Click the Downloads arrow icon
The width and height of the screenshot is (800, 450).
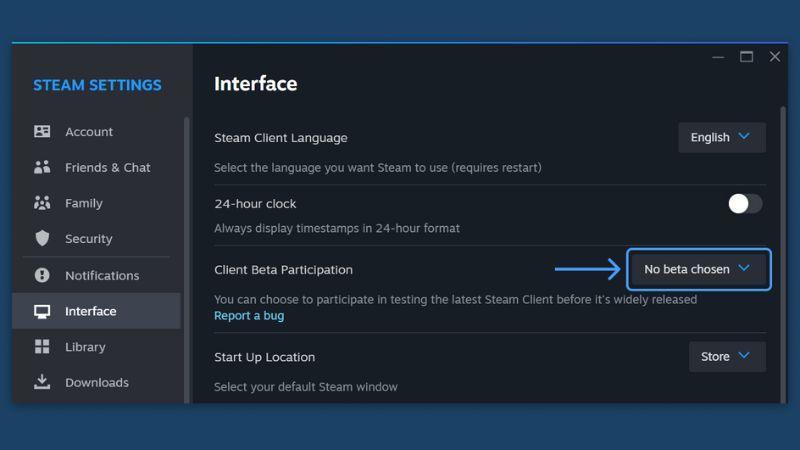(x=42, y=382)
